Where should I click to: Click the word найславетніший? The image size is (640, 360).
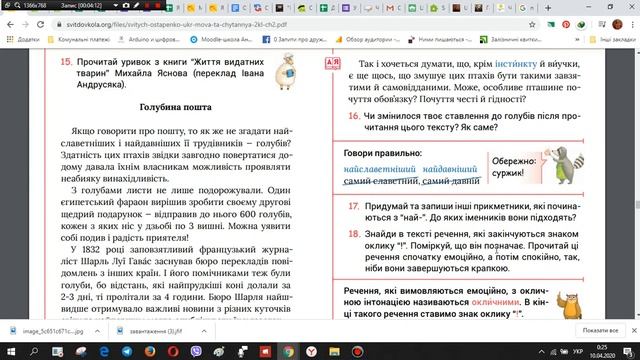(380, 169)
